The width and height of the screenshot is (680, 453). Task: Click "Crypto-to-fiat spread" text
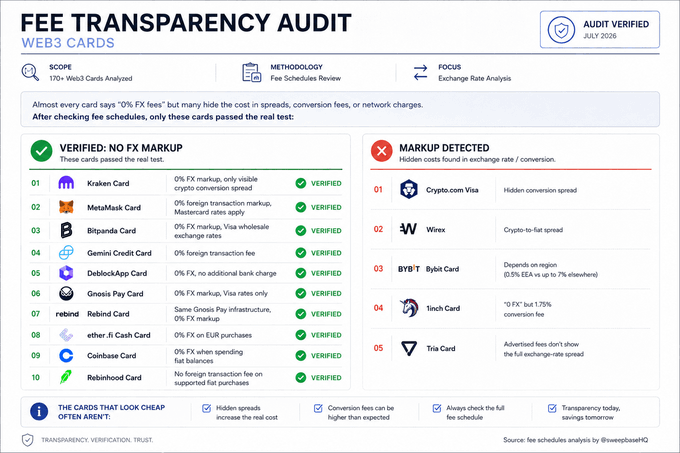click(x=533, y=230)
